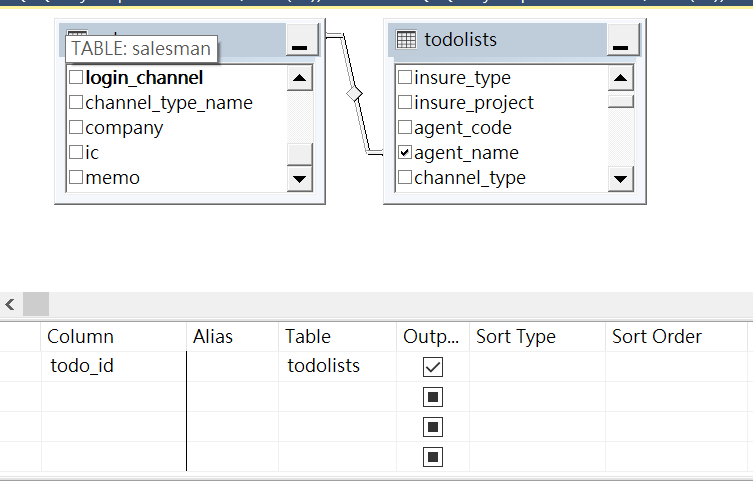Minimize the salesman table box
The height and width of the screenshot is (483, 753).
301,42
